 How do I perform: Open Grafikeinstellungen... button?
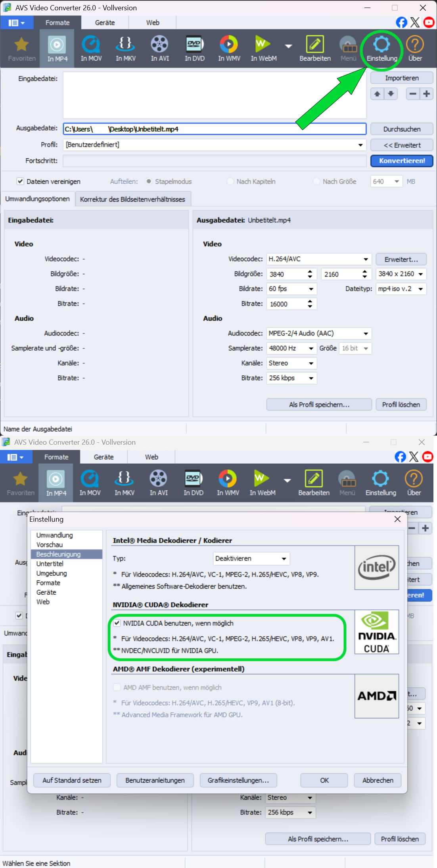click(238, 780)
